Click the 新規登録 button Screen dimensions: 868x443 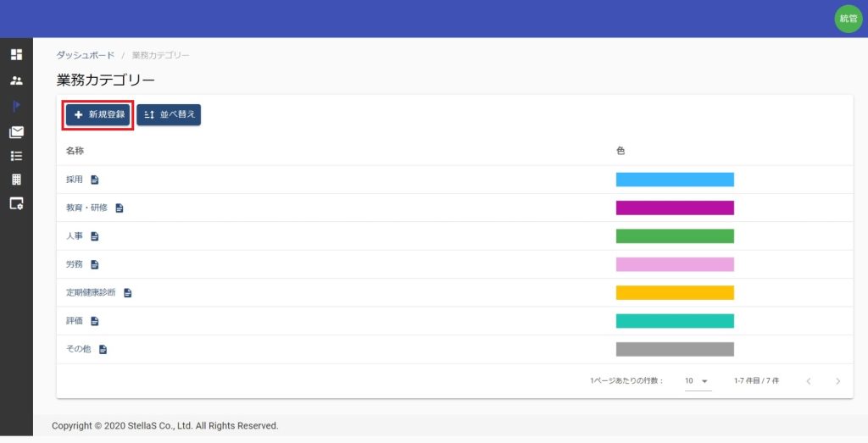point(98,115)
